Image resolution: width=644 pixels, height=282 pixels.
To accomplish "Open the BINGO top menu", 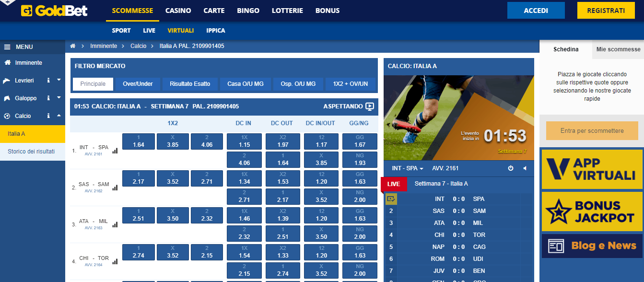I will pos(248,11).
